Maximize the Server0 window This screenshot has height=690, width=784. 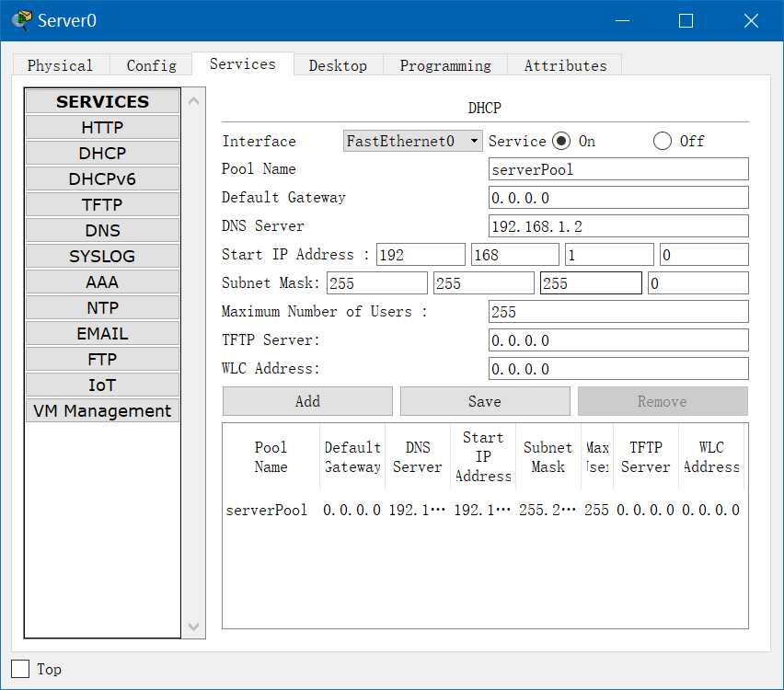tap(686, 20)
